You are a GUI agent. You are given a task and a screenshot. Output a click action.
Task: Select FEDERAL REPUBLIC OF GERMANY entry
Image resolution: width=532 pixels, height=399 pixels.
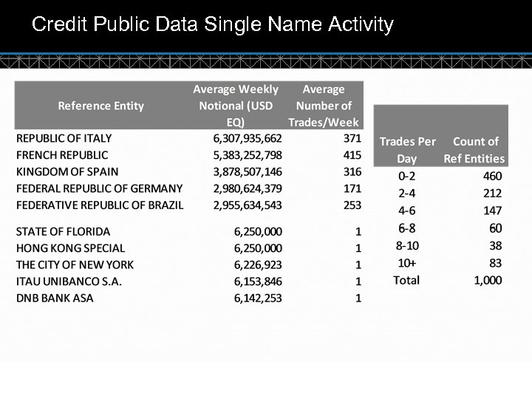(x=99, y=188)
